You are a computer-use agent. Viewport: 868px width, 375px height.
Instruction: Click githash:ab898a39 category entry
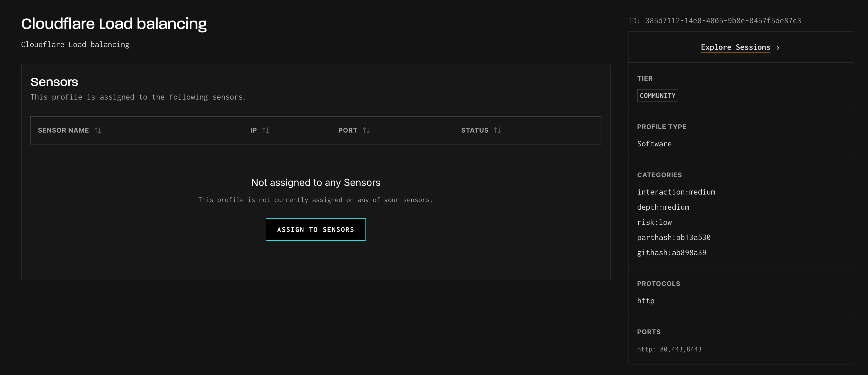click(x=672, y=252)
